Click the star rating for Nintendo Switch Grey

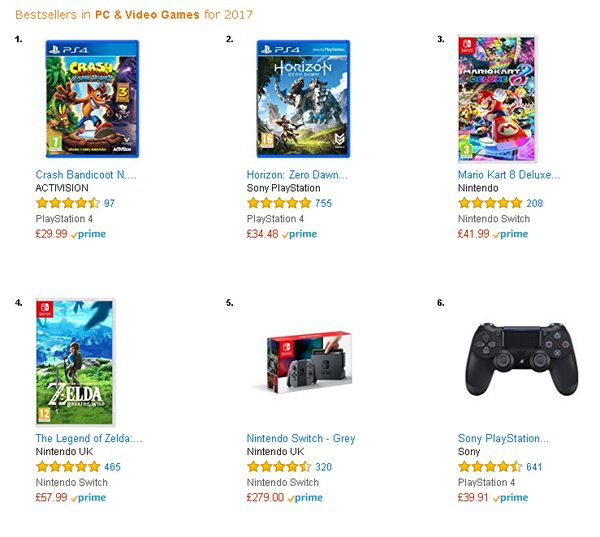(x=279, y=467)
